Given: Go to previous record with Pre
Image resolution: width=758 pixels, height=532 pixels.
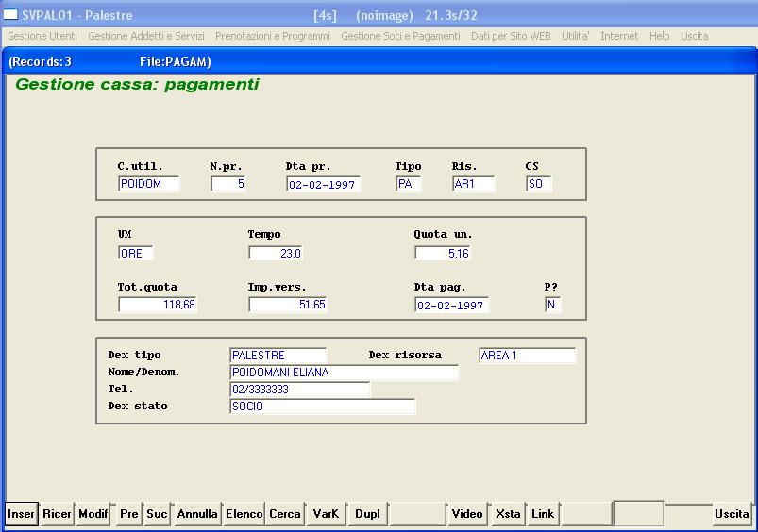Looking at the screenshot, I should pyautogui.click(x=129, y=514).
